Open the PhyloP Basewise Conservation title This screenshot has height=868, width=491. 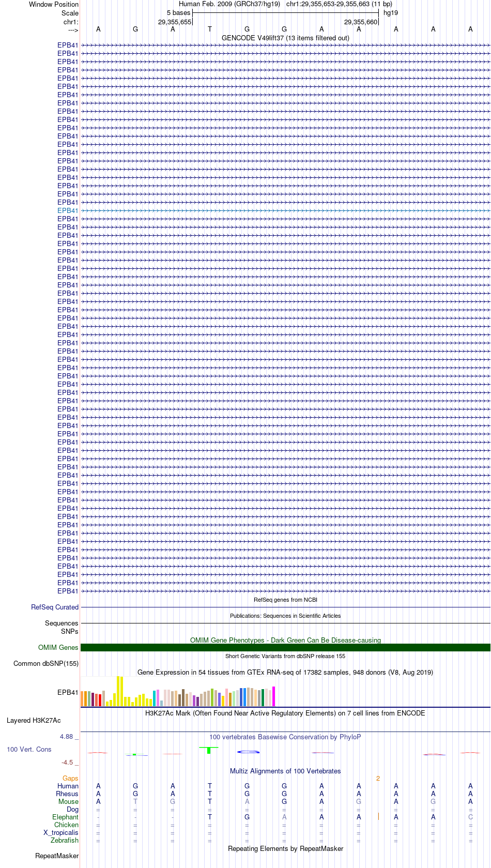[x=285, y=737]
